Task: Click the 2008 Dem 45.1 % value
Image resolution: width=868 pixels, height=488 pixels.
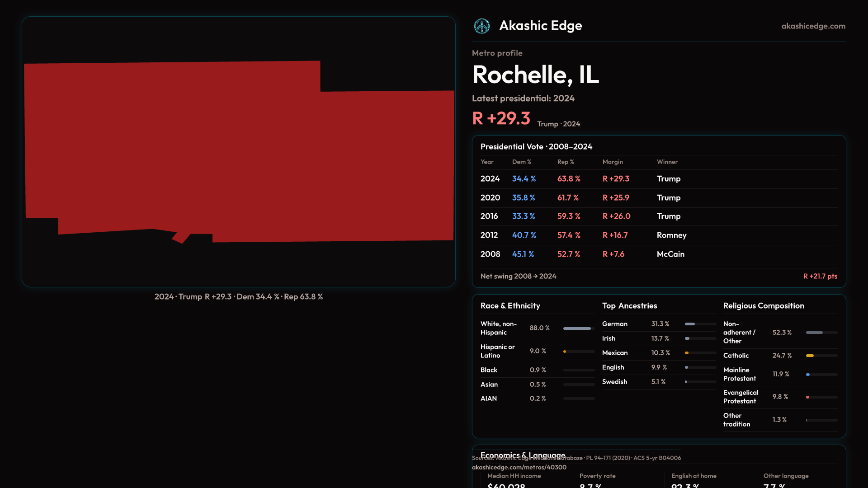Action: 523,254
